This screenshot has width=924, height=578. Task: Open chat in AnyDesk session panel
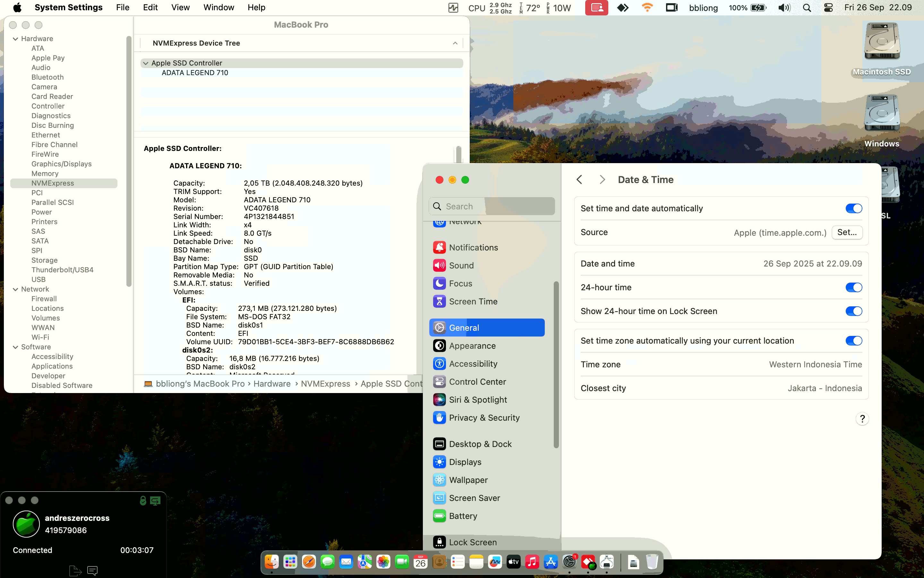coord(92,570)
